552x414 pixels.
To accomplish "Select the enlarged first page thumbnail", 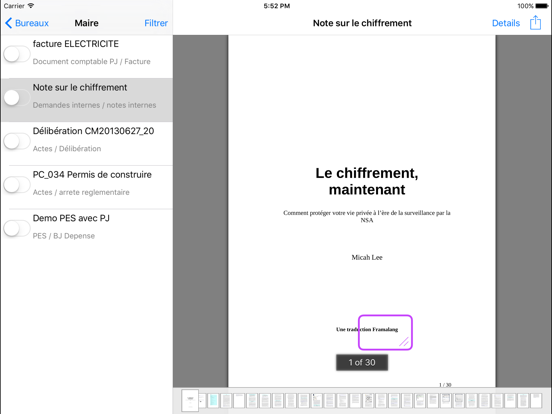I will 190,401.
